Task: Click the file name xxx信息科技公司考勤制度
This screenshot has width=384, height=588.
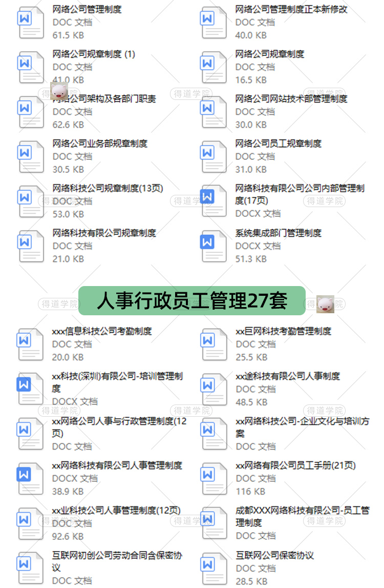Action: (x=102, y=331)
